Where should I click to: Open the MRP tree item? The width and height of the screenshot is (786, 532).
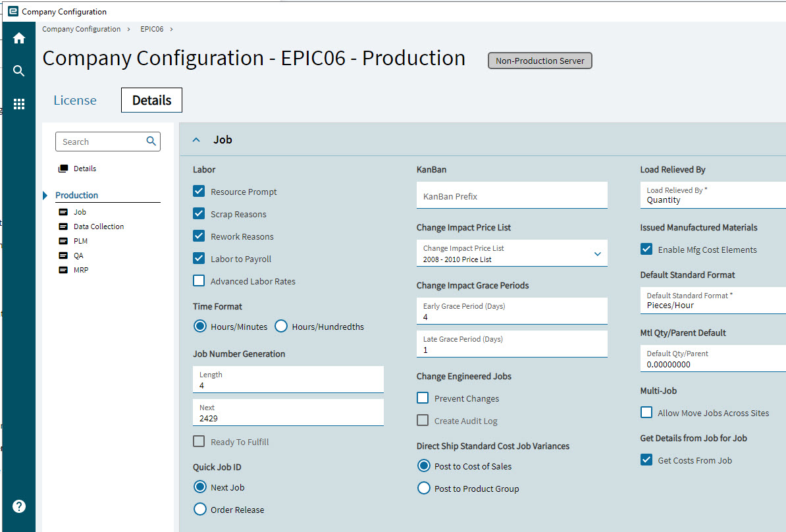click(81, 270)
